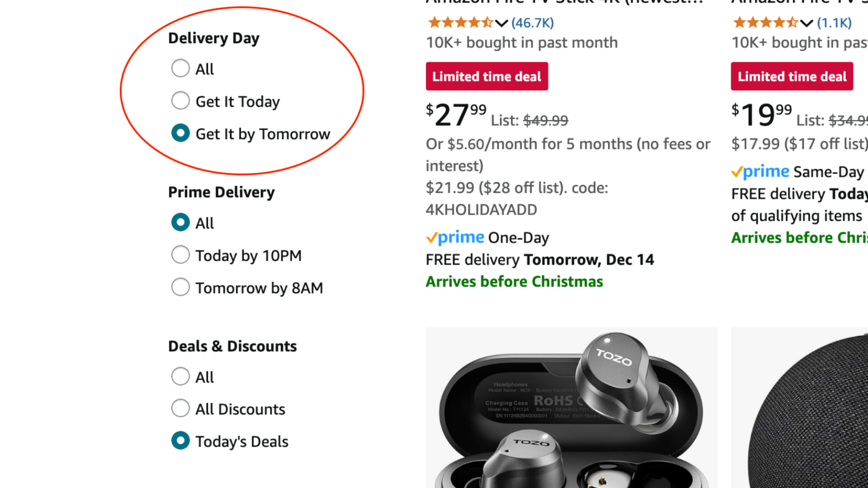The width and height of the screenshot is (868, 488).
Task: Click the "Limited time deal" badge on $27.99 item
Action: coord(487,76)
